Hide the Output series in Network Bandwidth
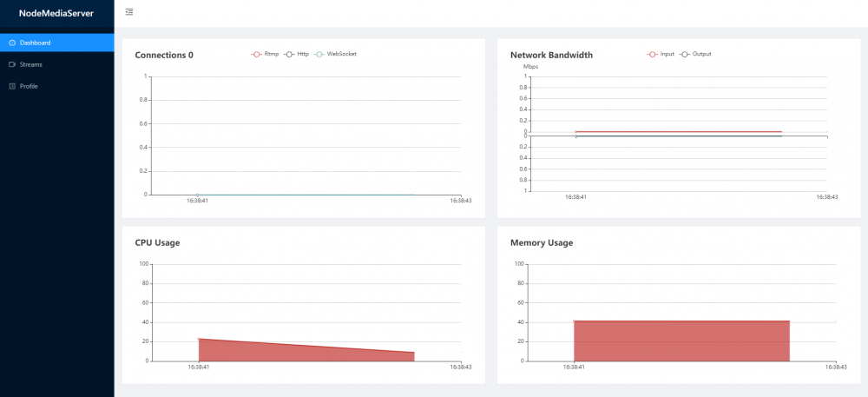 point(695,54)
